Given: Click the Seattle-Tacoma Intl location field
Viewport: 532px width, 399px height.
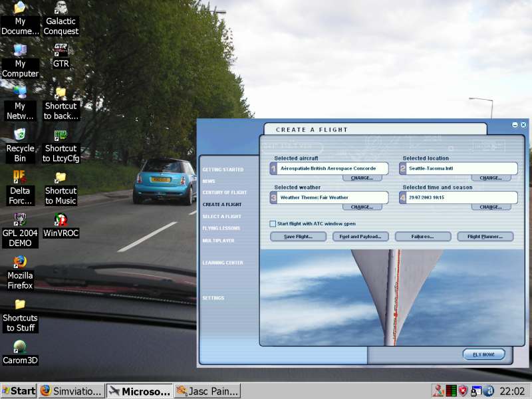Looking at the screenshot, I should pyautogui.click(x=458, y=168).
